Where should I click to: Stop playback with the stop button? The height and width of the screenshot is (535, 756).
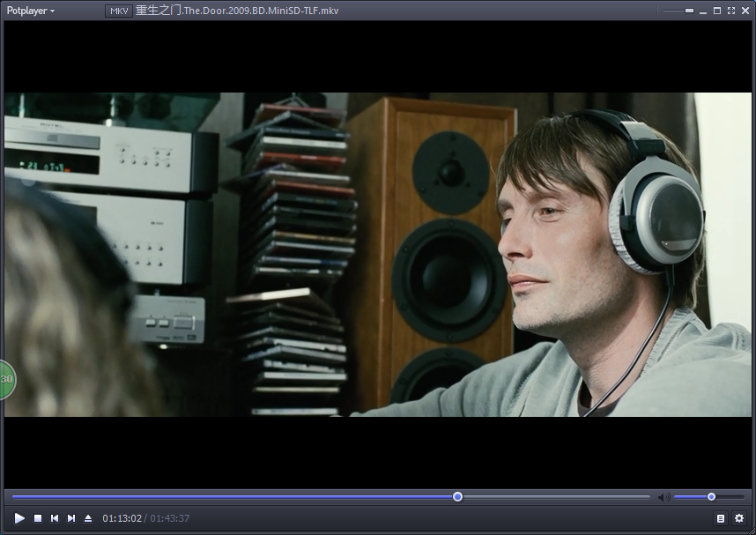click(x=38, y=518)
